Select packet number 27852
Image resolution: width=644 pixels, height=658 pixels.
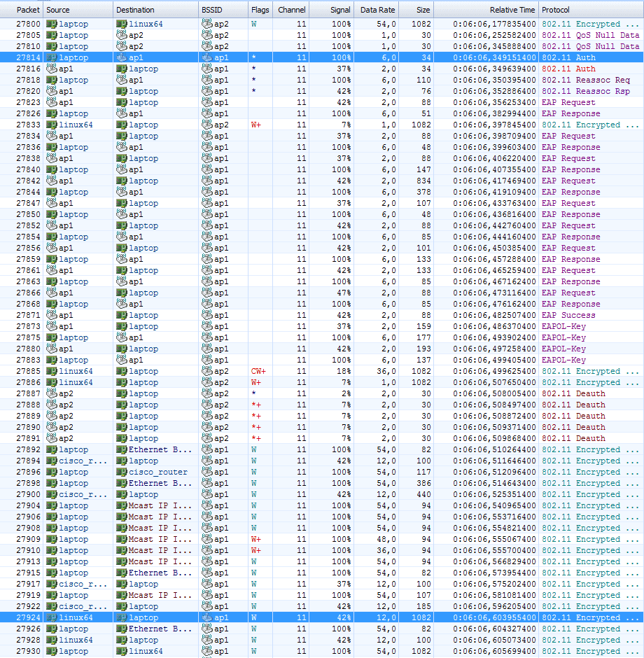click(x=29, y=225)
